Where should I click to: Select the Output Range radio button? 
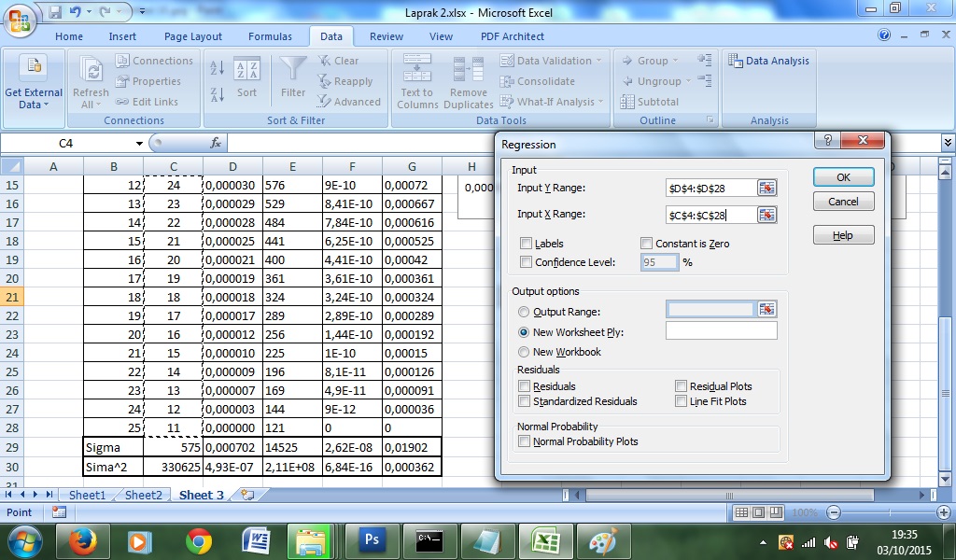click(x=526, y=311)
